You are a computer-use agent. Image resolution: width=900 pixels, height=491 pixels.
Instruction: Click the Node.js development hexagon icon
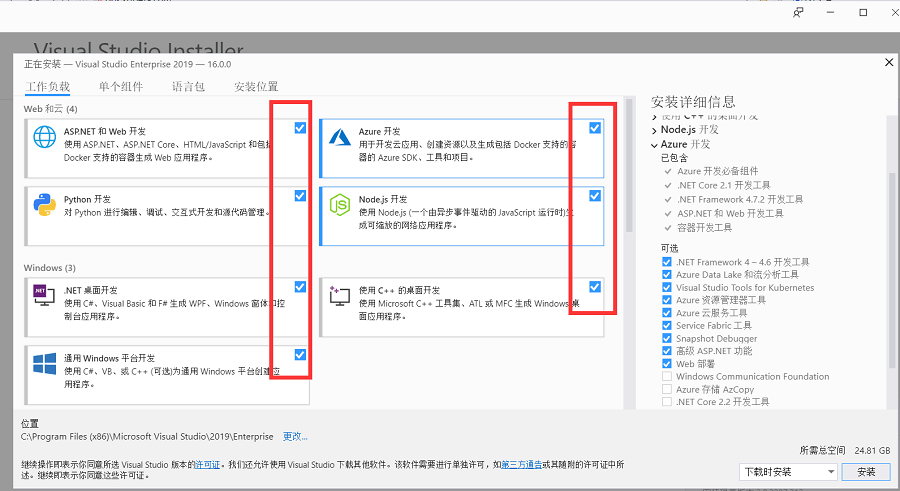[x=340, y=205]
